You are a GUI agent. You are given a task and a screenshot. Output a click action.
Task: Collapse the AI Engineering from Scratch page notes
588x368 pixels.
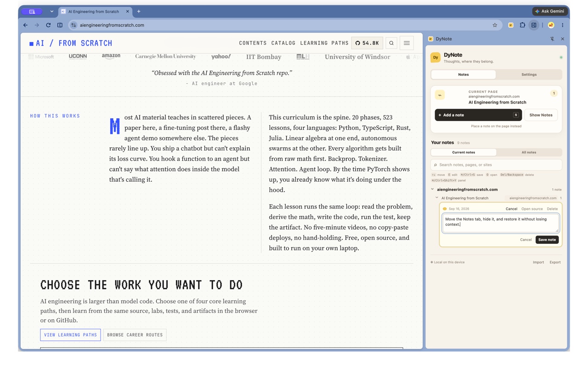pos(437,198)
